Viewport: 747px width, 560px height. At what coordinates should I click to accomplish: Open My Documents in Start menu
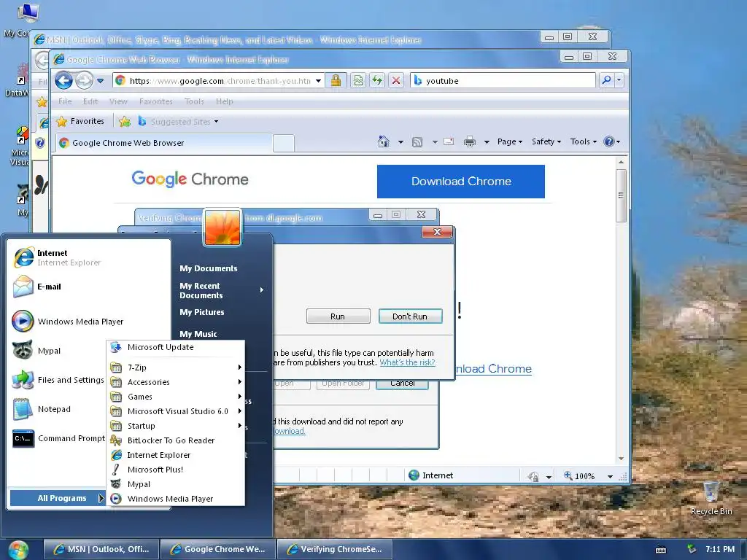[x=208, y=268]
